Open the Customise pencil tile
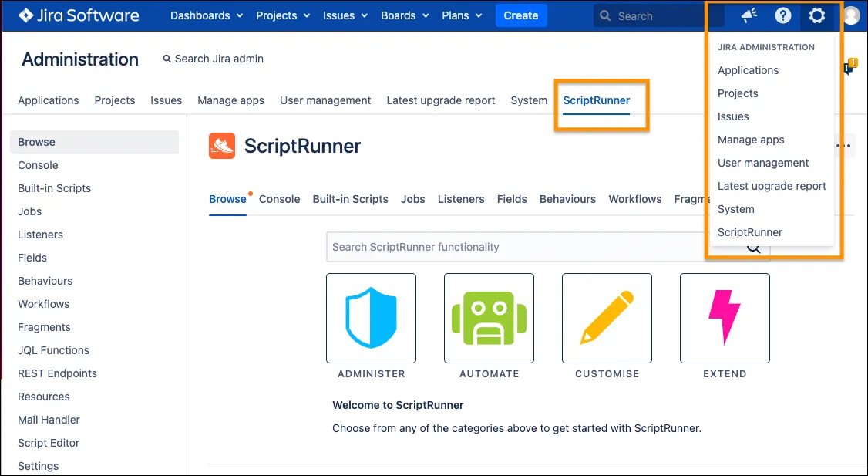The width and height of the screenshot is (868, 476). pyautogui.click(x=607, y=318)
